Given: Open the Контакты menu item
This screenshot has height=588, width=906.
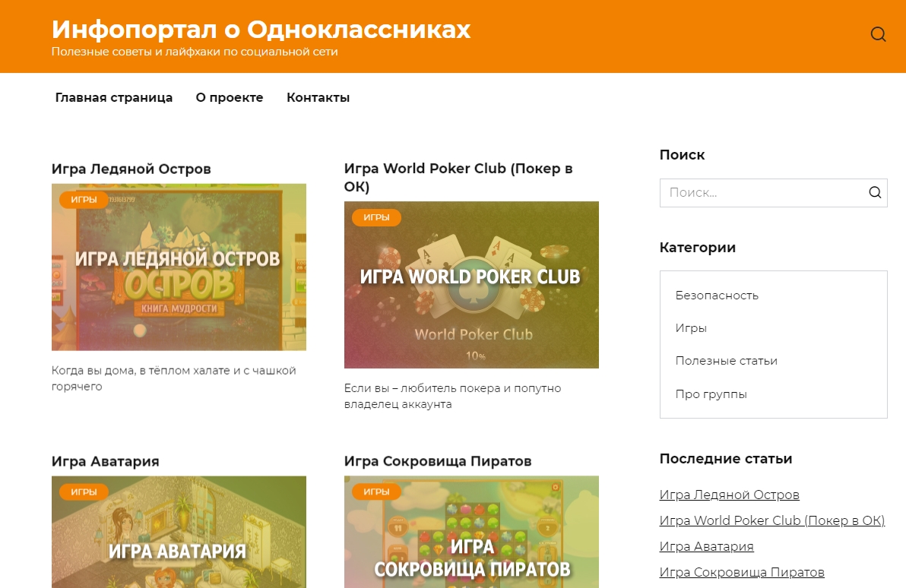Looking at the screenshot, I should (x=318, y=97).
